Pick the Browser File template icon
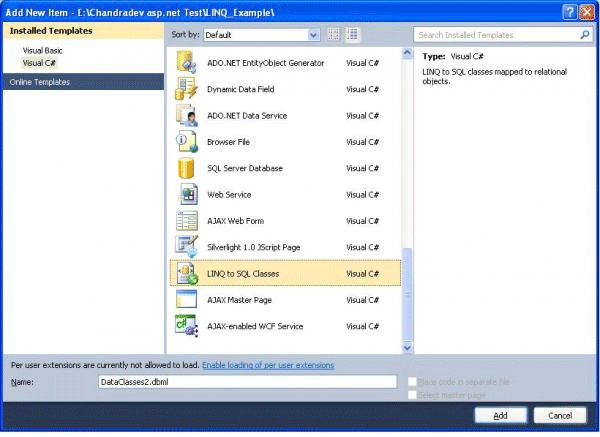 pyautogui.click(x=187, y=141)
